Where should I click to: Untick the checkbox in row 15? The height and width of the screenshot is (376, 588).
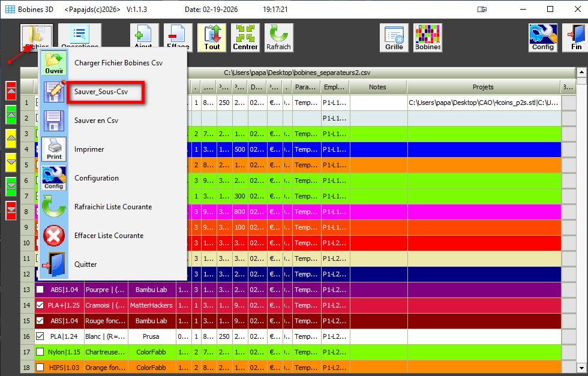(x=40, y=321)
